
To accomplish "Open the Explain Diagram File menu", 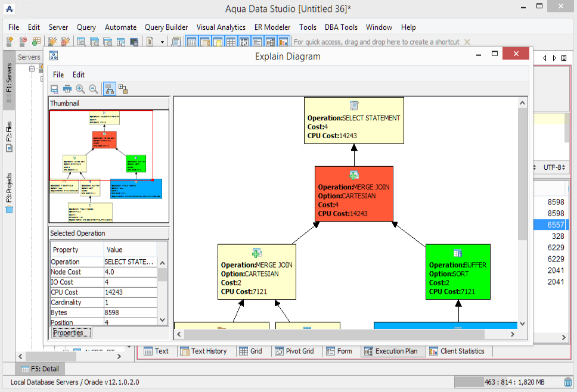I will coord(58,74).
